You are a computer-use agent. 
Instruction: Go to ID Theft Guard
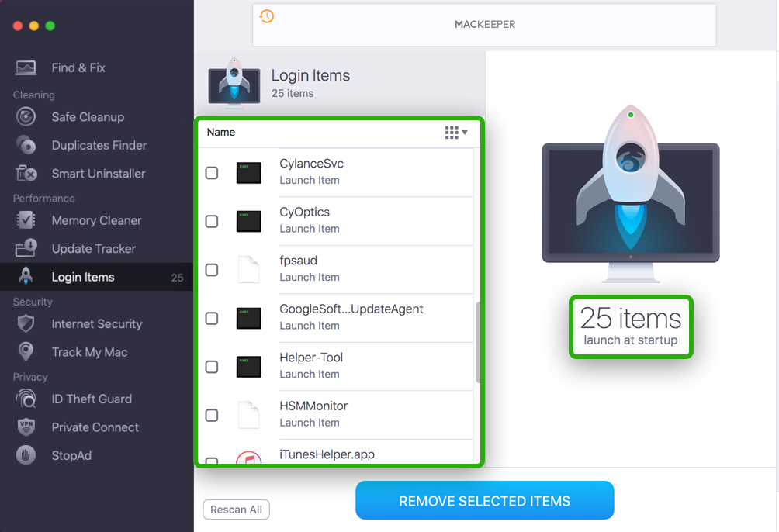(x=92, y=399)
